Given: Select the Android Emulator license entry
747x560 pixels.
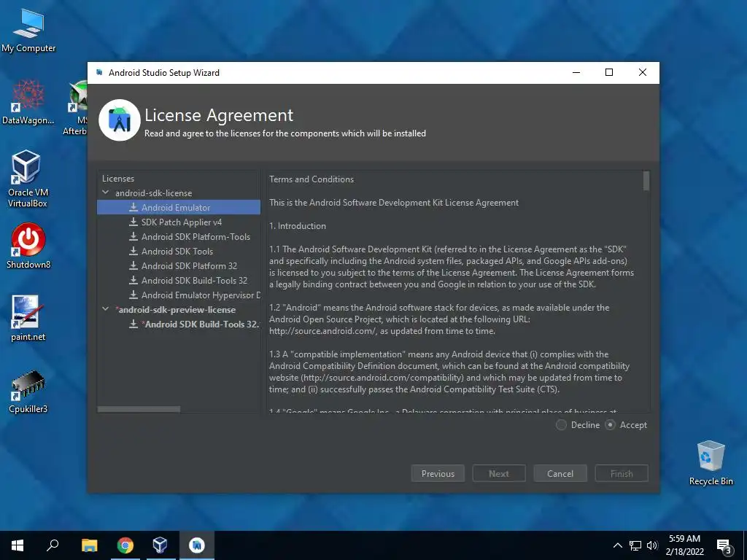Looking at the screenshot, I should (179, 208).
